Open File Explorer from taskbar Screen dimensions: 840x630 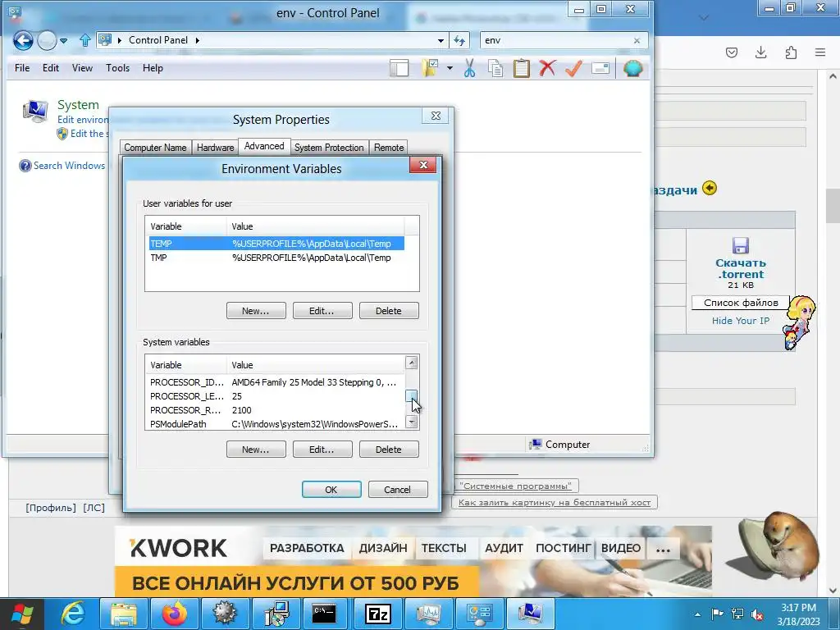[123, 614]
